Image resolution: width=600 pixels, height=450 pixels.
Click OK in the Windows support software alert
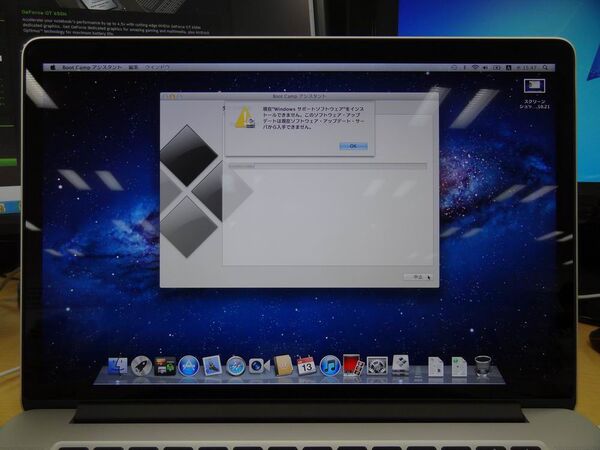coord(353,146)
